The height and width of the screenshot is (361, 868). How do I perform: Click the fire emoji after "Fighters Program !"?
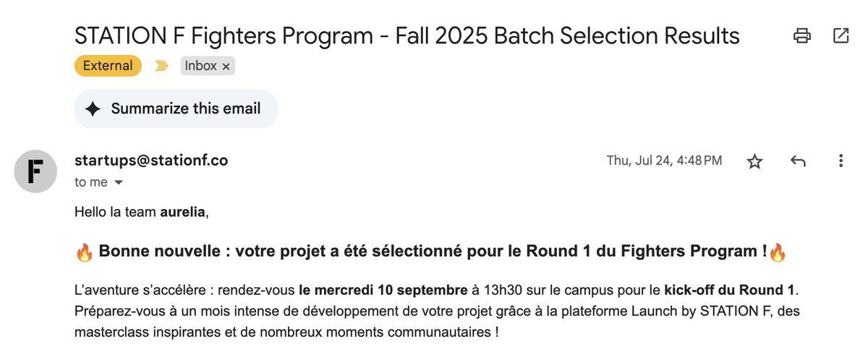pyautogui.click(x=778, y=252)
